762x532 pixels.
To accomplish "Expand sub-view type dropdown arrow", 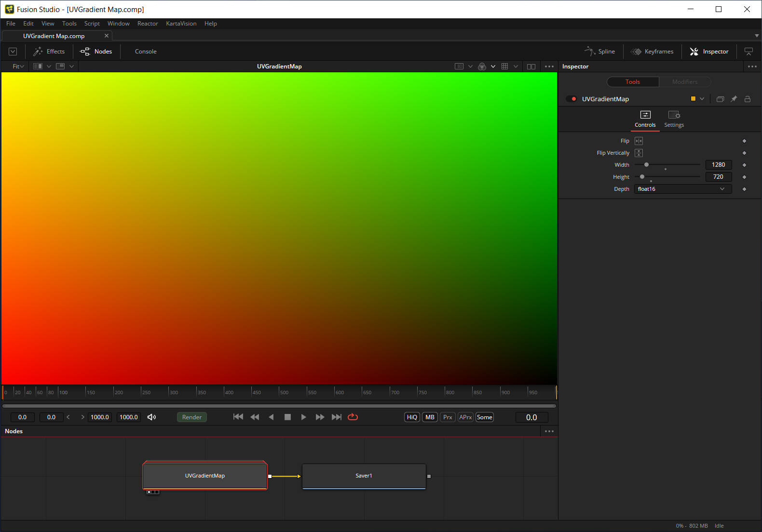I will 71,66.
